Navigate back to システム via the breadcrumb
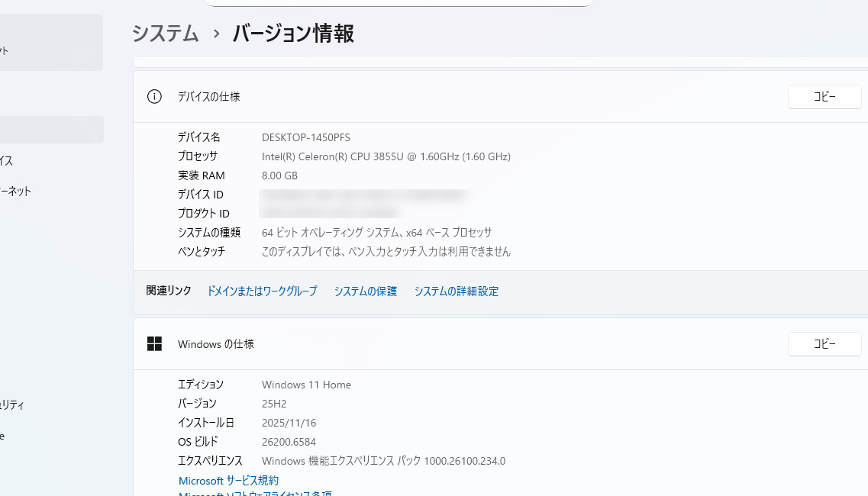 click(x=165, y=34)
